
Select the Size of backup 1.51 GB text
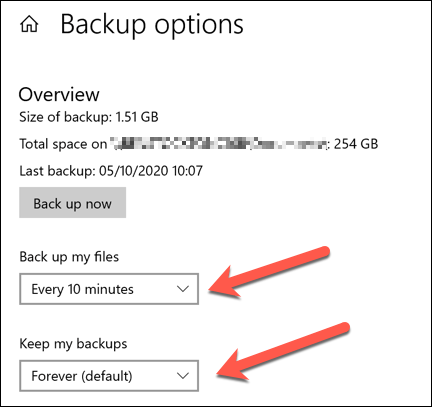89,117
